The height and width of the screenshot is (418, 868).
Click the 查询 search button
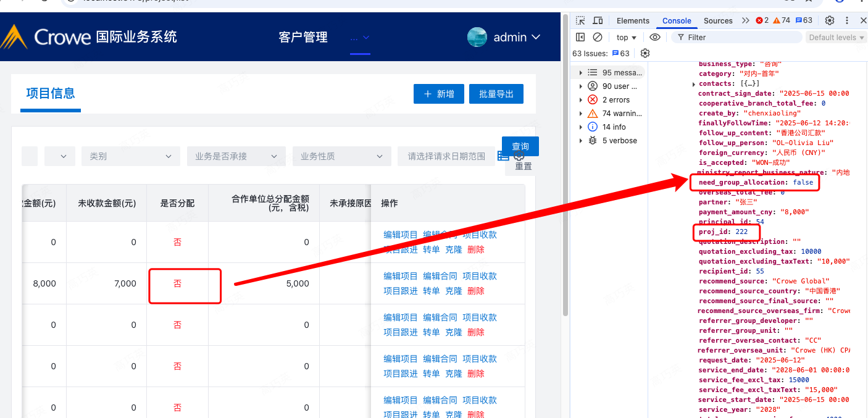(x=520, y=146)
